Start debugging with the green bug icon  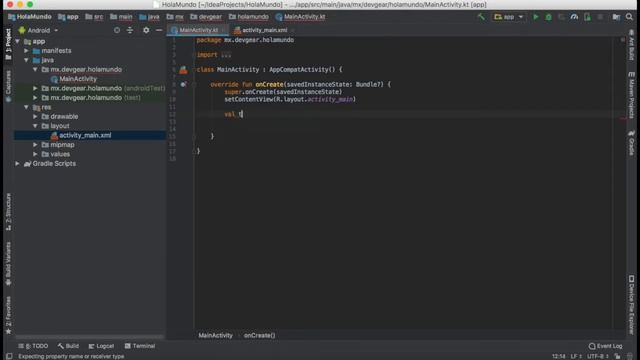[549, 17]
